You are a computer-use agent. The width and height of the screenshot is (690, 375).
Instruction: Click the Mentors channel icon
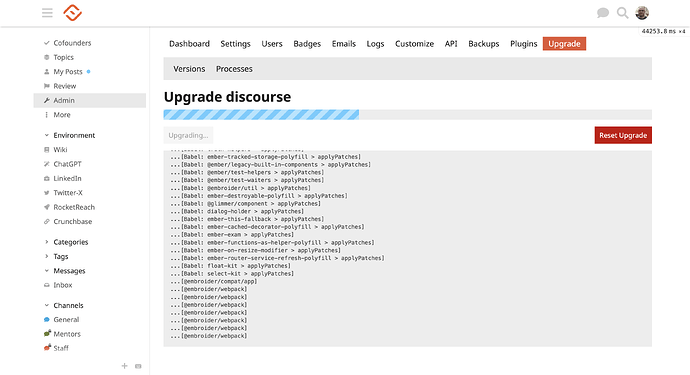[x=47, y=334]
